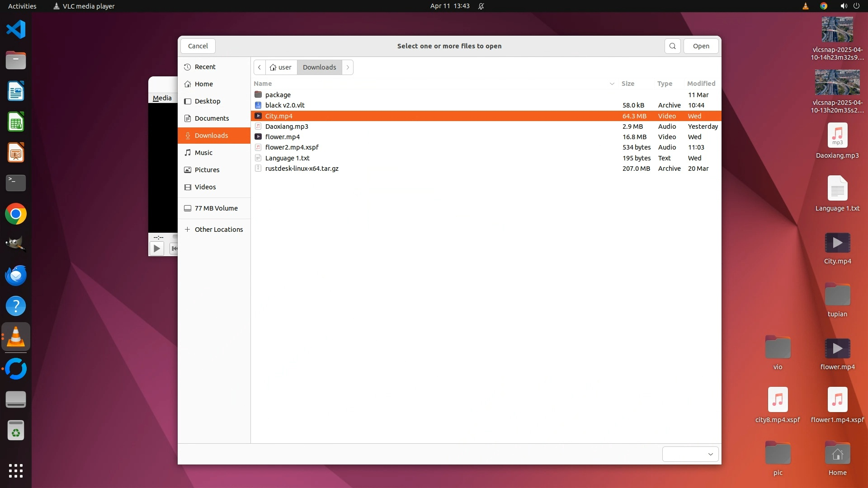Click the Cancel button
868x488 pixels.
(x=198, y=46)
